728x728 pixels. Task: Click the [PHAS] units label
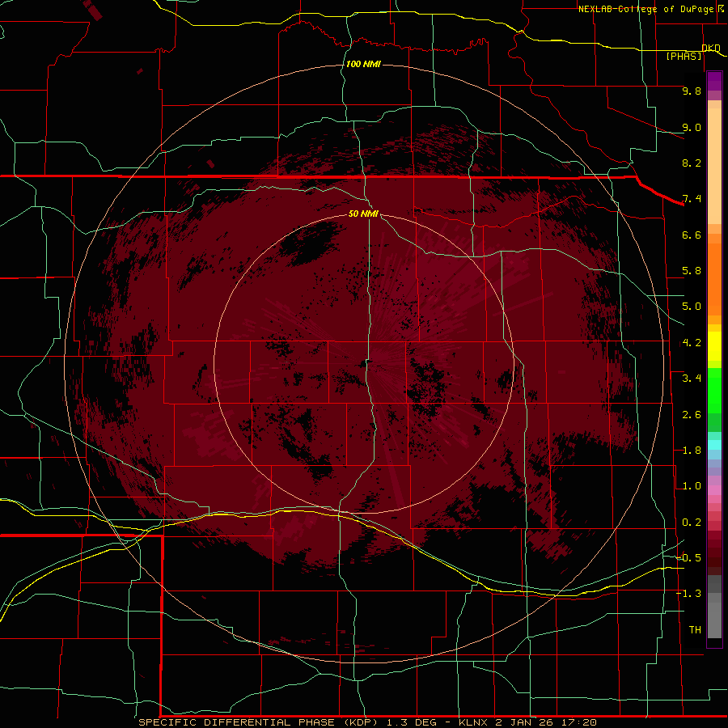[x=684, y=56]
